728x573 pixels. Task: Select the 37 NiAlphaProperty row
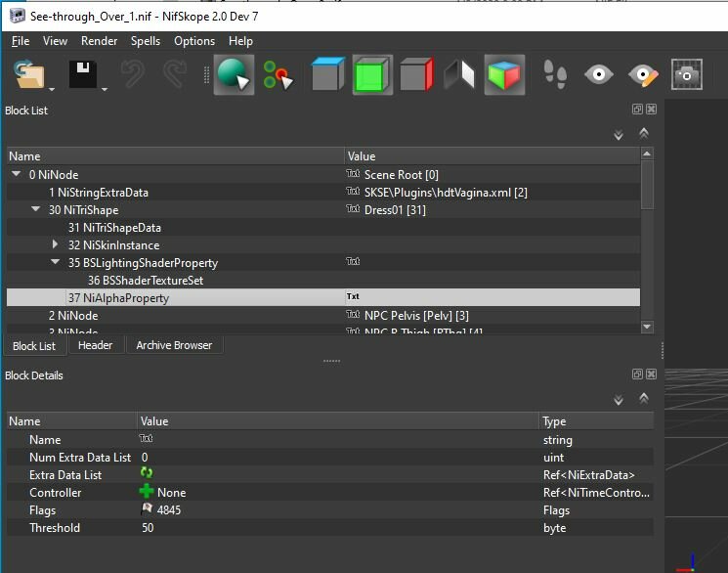323,297
